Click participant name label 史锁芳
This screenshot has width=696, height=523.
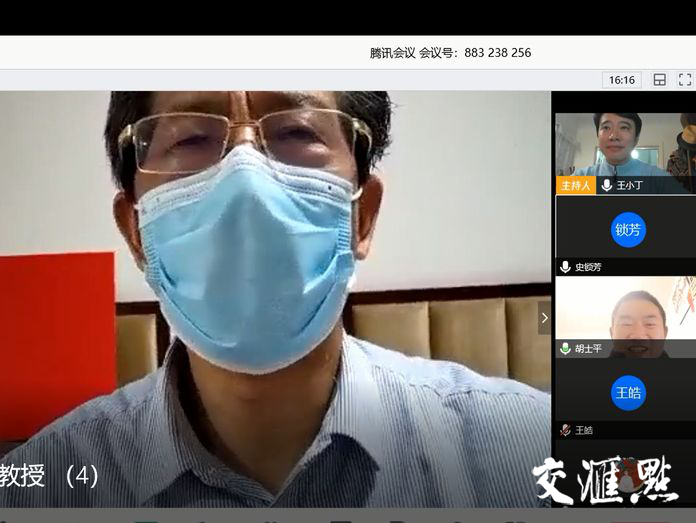(x=588, y=267)
